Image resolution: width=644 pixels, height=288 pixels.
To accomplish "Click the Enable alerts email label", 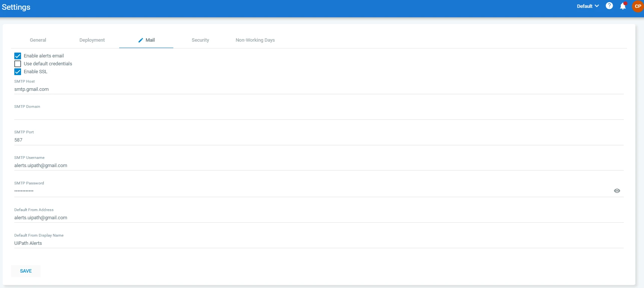I will [44, 56].
